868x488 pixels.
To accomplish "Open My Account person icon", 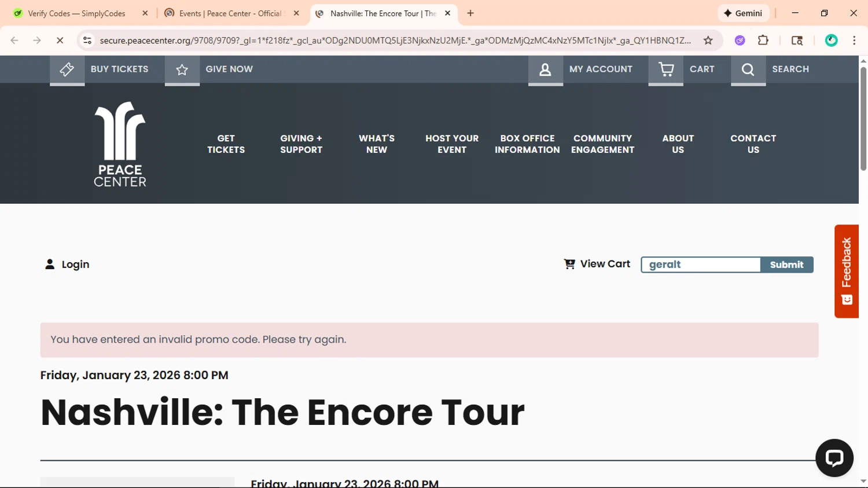I will [x=546, y=69].
